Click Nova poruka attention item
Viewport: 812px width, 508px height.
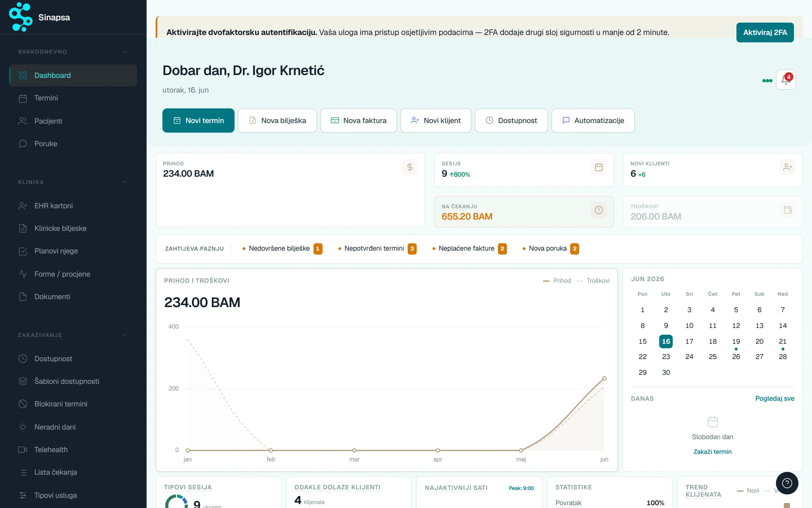550,248
